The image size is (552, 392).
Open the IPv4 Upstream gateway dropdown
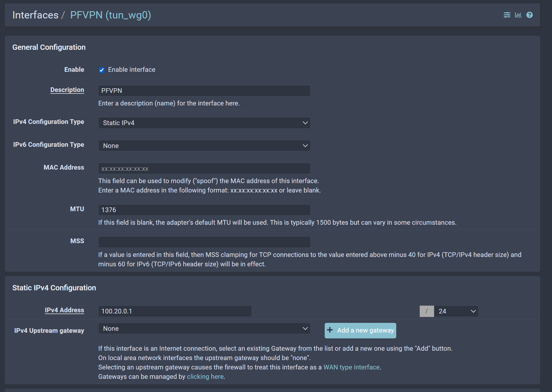pyautogui.click(x=204, y=329)
